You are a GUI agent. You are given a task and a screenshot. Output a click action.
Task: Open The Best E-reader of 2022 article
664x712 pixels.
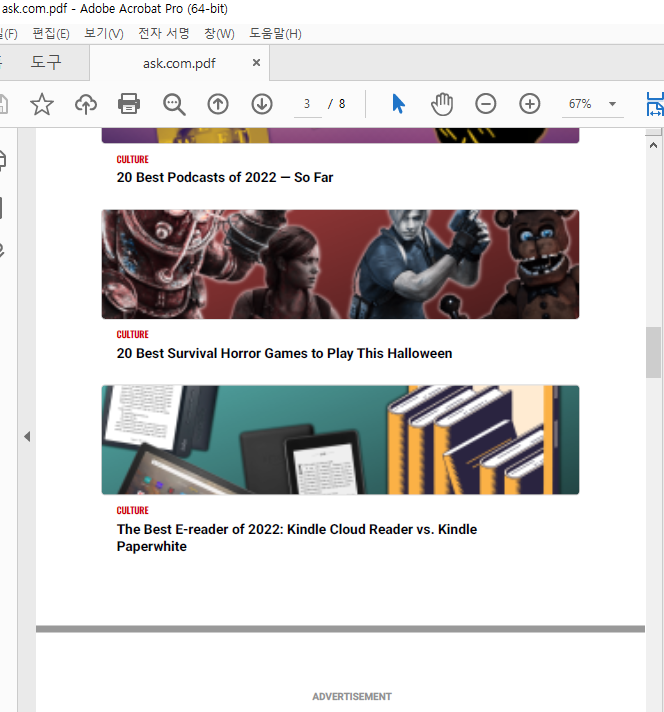pos(297,538)
